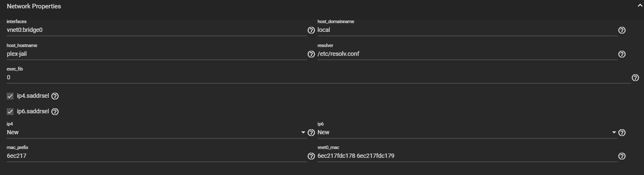Collapse the Network Properties section
The image size is (644, 175).
[639, 6]
